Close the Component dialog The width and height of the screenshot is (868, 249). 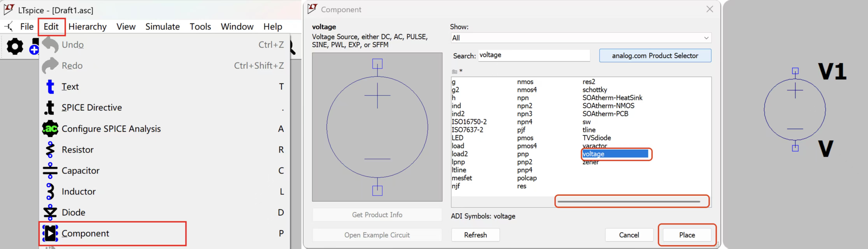(710, 9)
